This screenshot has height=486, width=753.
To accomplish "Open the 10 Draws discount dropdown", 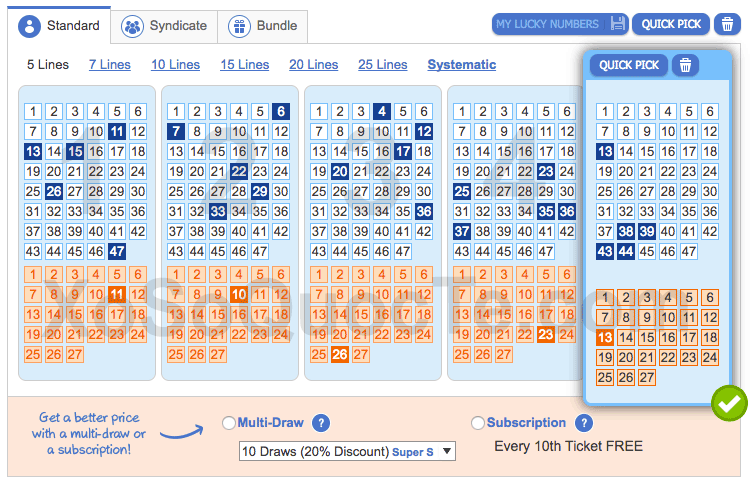I will click(347, 452).
